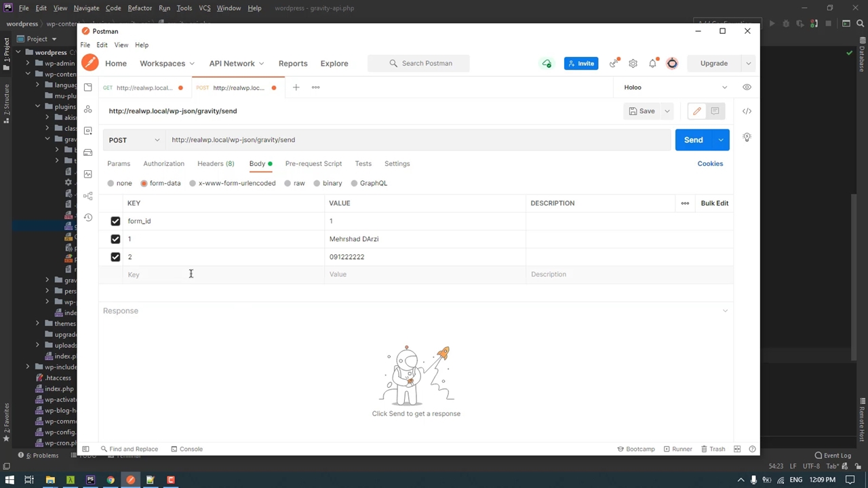The width and height of the screenshot is (868, 488).
Task: Open the Pre-request Script tab
Action: [x=313, y=163]
